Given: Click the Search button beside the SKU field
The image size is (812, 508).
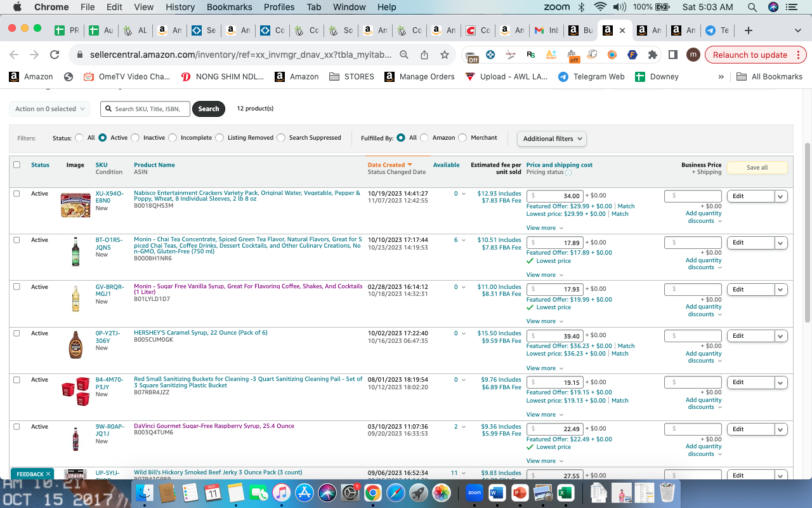Looking at the screenshot, I should (208, 109).
